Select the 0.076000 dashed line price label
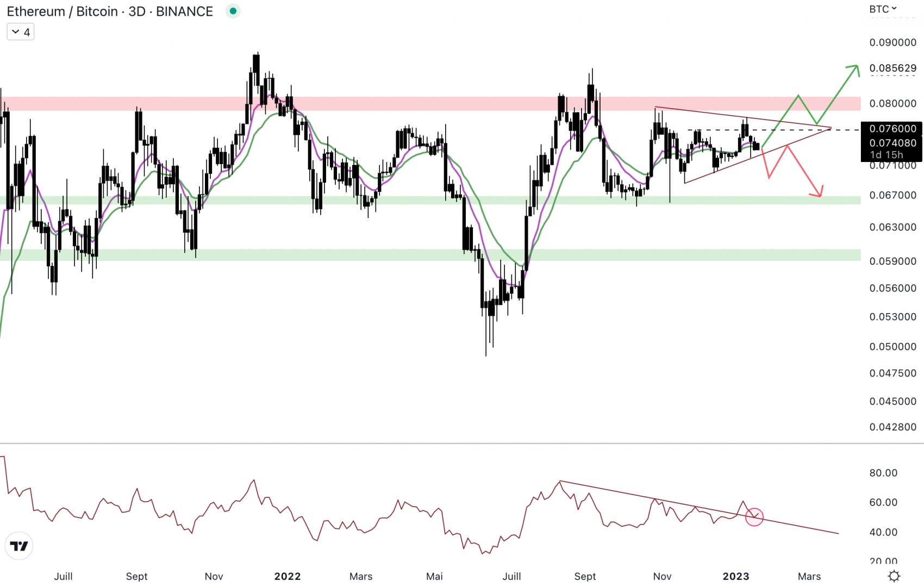This screenshot has width=924, height=587. [892, 129]
